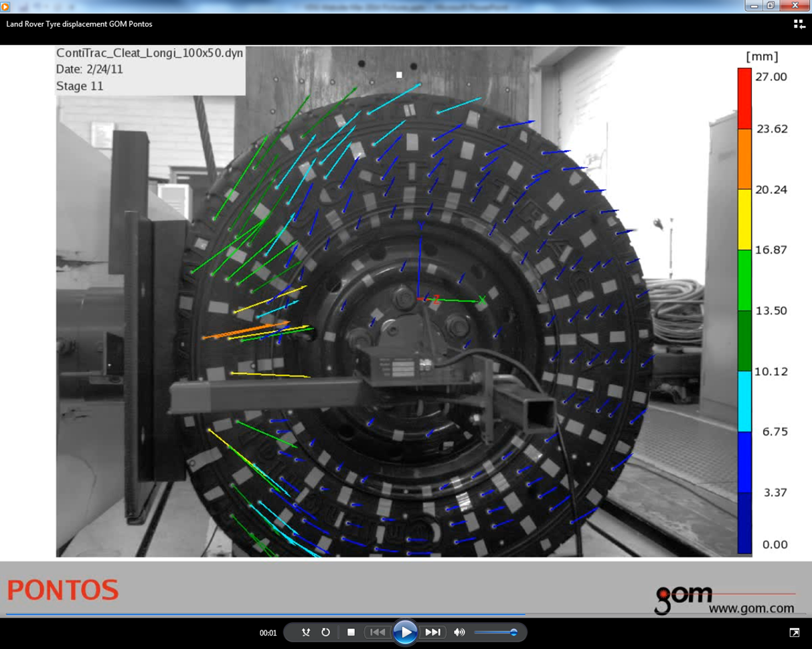Screen dimensions: 812x649
Task: Close the media player window
Action: point(795,6)
